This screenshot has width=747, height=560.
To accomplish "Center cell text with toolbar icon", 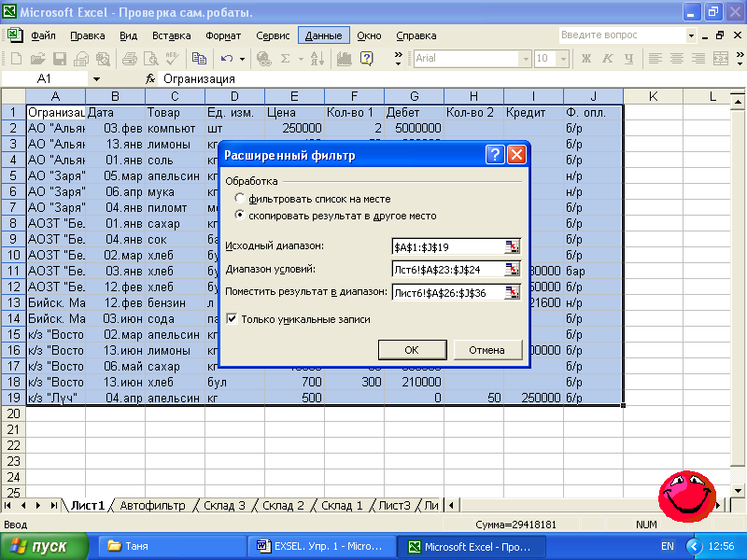I will coord(676,58).
